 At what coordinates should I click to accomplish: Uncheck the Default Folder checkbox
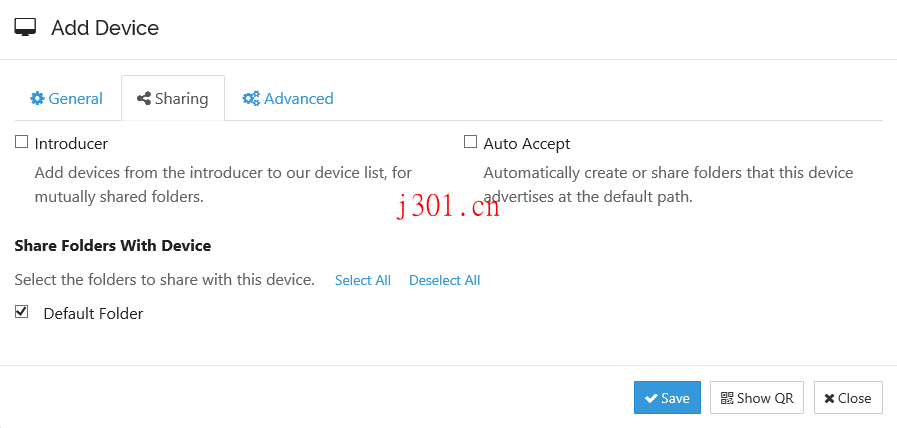(x=21, y=313)
